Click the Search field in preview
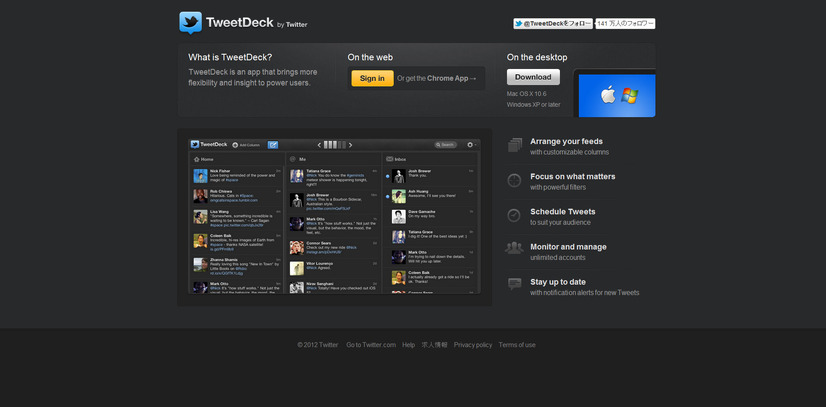 (445, 145)
